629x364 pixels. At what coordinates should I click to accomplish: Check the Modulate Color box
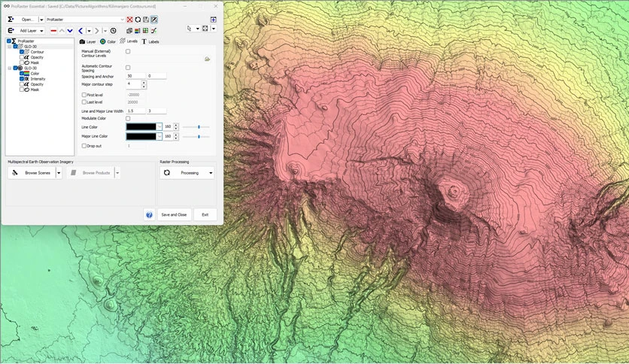(128, 118)
